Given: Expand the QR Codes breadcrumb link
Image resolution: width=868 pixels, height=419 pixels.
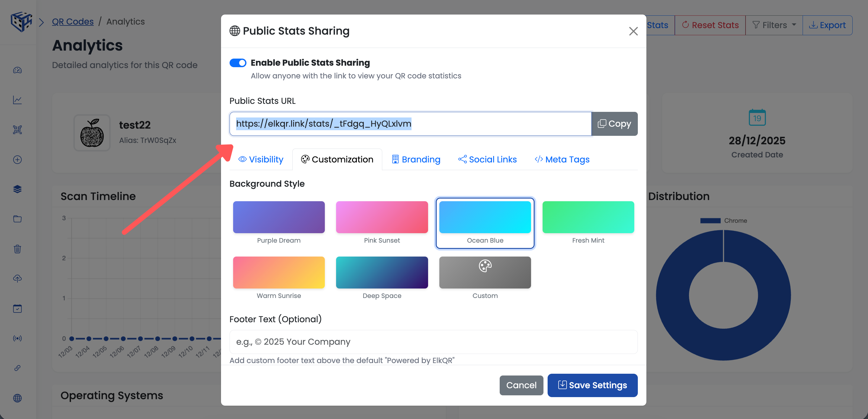Looking at the screenshot, I should (x=73, y=21).
